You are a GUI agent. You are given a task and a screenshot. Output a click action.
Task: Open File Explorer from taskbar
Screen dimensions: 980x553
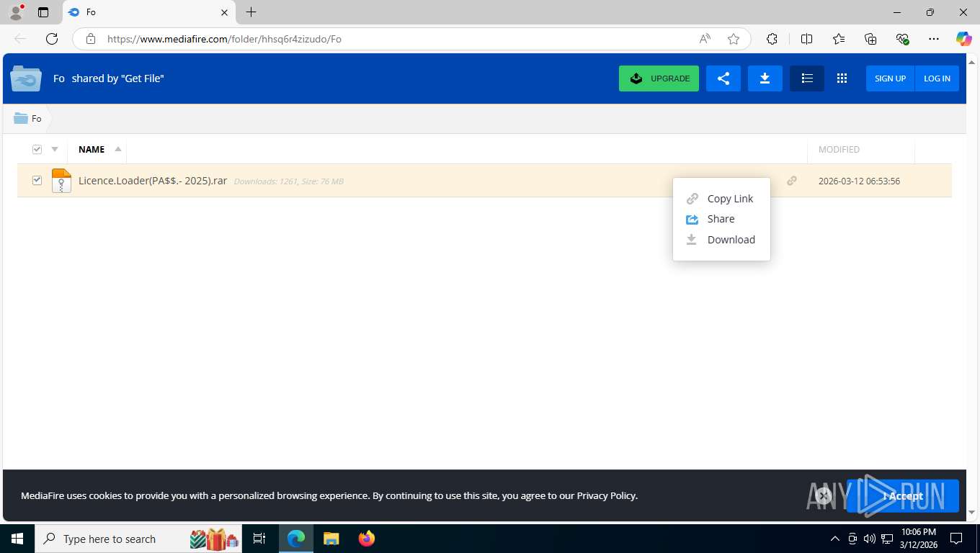pos(331,539)
